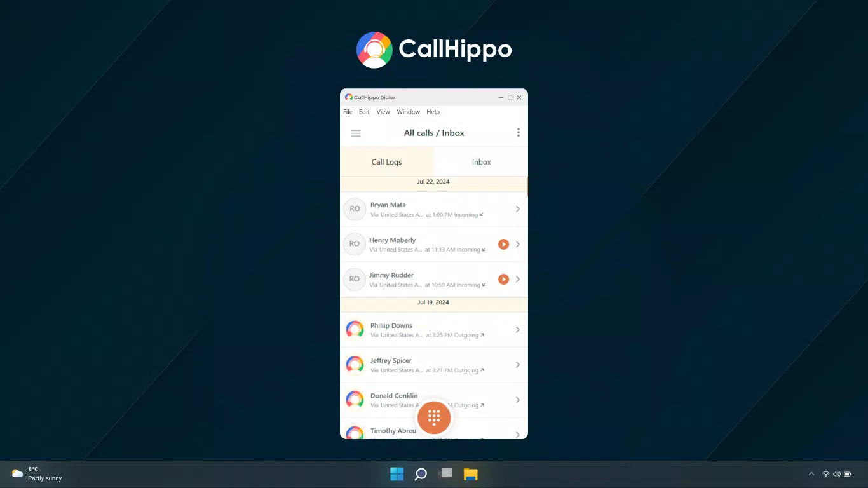
Task: Select Timothy Abreu call entry name
Action: (x=393, y=431)
